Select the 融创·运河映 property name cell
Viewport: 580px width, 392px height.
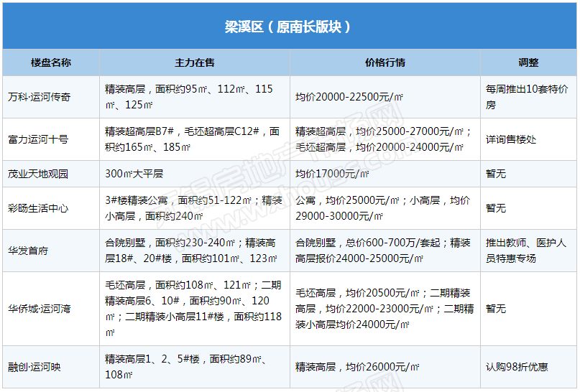[x=34, y=367]
